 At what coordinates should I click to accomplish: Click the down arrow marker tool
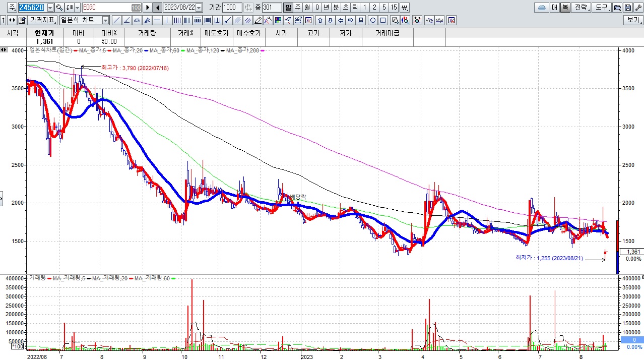[330, 20]
